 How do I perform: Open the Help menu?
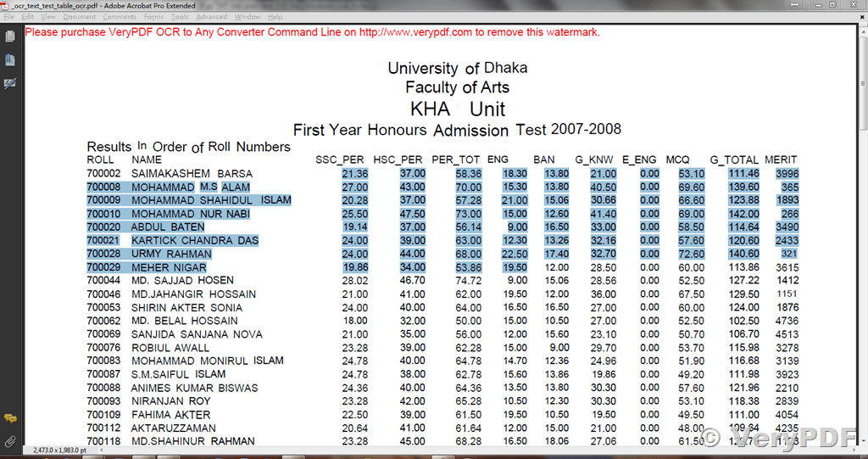tap(275, 17)
